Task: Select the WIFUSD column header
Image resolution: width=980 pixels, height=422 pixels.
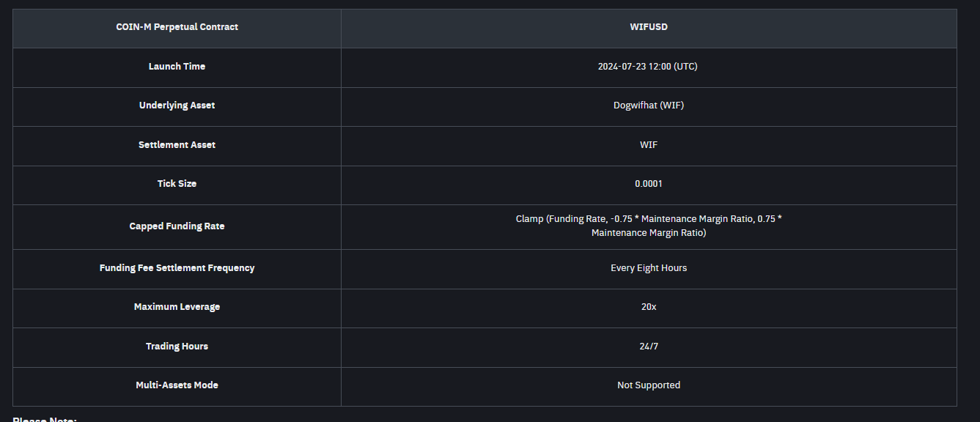Action: [649, 27]
